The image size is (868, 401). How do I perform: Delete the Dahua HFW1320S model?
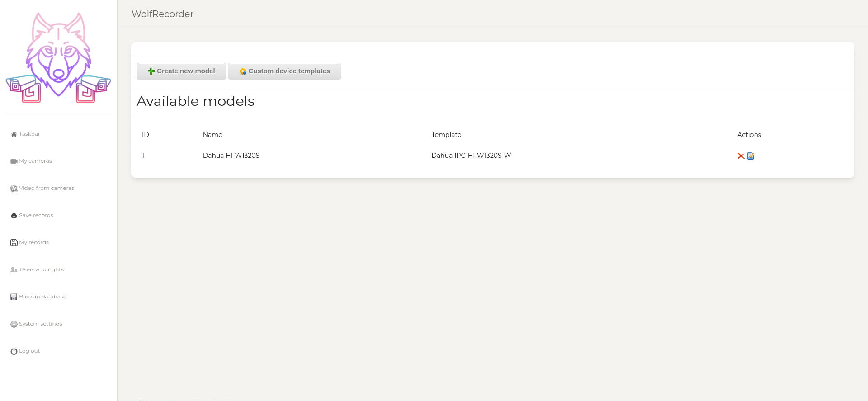click(x=741, y=156)
